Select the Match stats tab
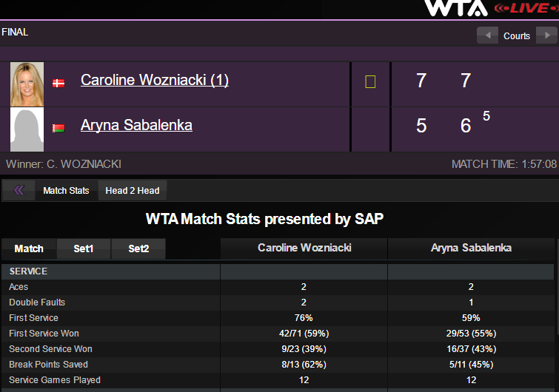559x392 pixels. (x=29, y=249)
